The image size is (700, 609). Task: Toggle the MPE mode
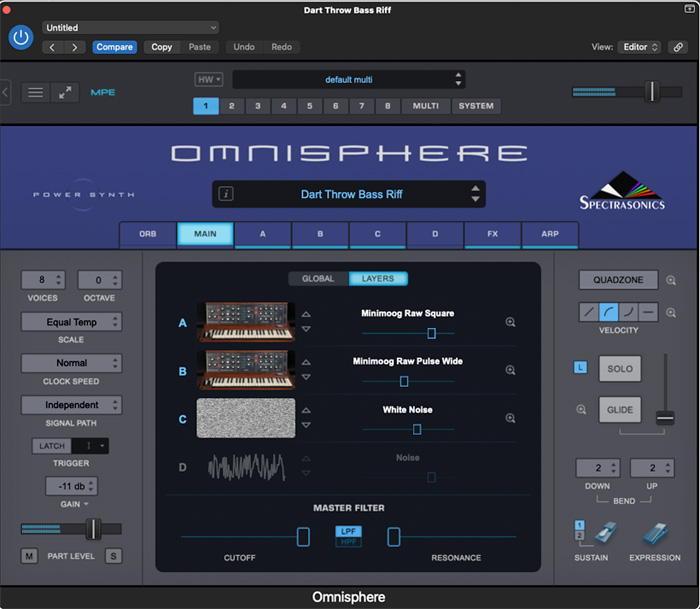point(103,92)
